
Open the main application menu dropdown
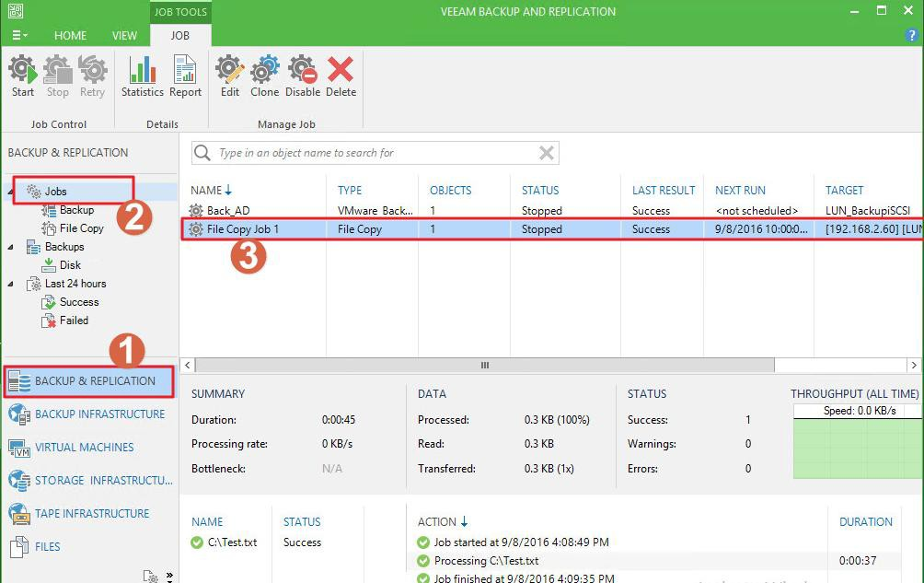coord(19,36)
